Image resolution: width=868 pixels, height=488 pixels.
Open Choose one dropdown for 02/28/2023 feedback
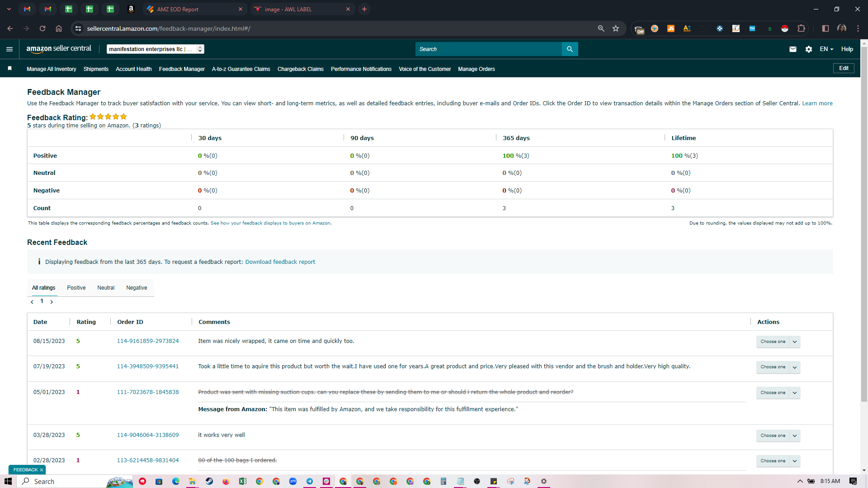coord(778,461)
